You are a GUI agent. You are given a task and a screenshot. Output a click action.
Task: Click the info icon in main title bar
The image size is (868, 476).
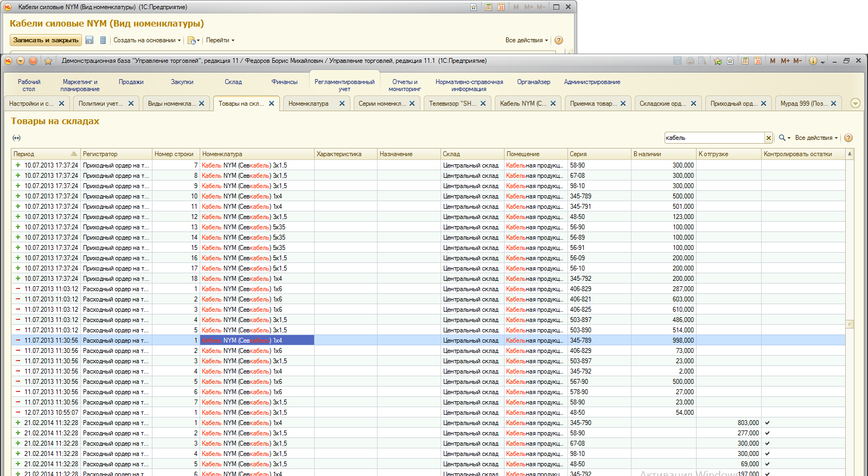point(813,61)
